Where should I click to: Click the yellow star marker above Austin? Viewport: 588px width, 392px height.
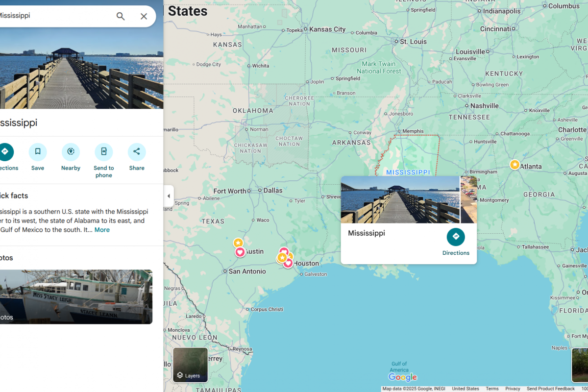click(238, 243)
